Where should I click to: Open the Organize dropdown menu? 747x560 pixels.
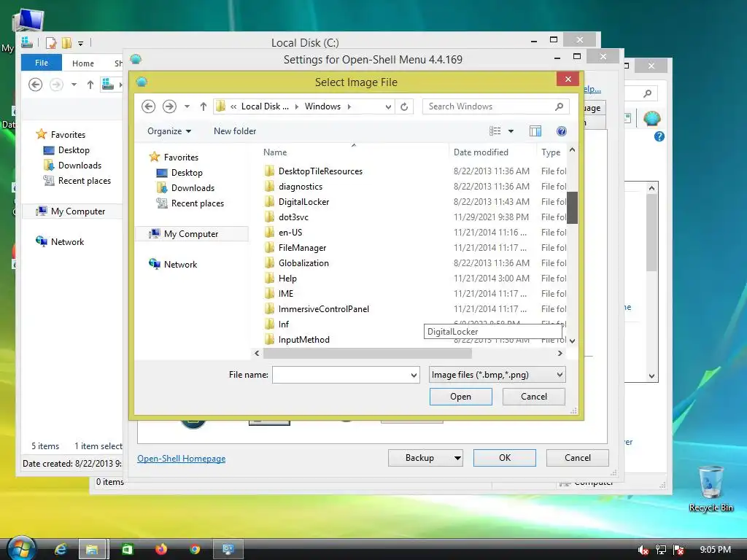tap(169, 131)
